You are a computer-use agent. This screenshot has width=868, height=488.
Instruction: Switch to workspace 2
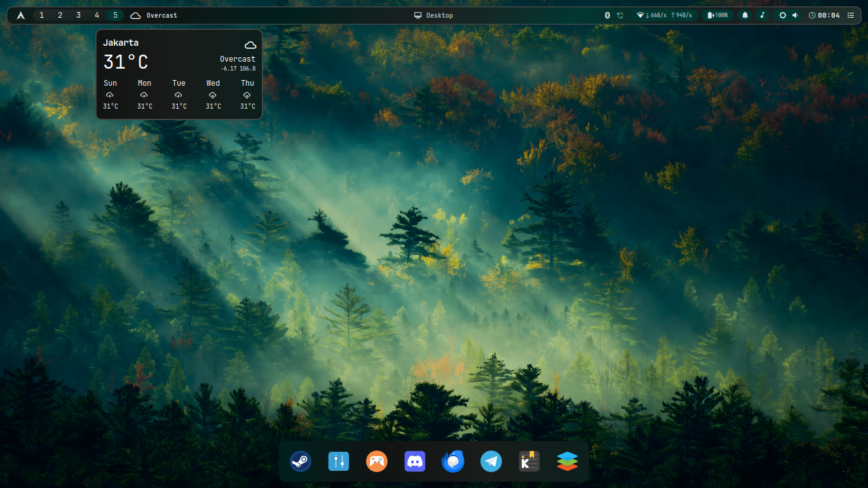point(60,15)
